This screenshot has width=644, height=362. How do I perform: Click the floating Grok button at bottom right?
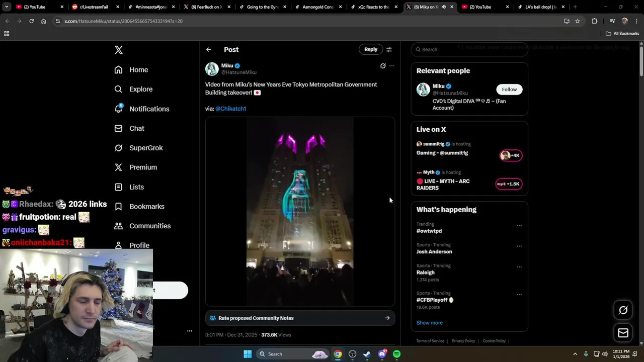tap(623, 310)
